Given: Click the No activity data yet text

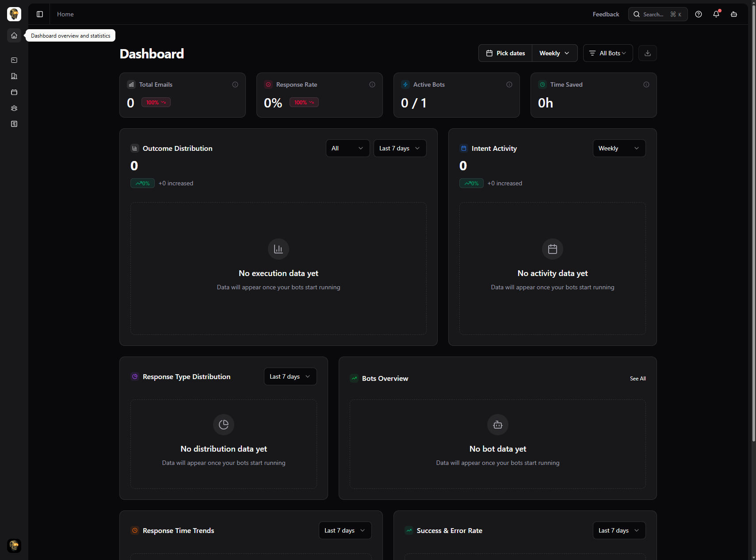Looking at the screenshot, I should click(x=553, y=273).
